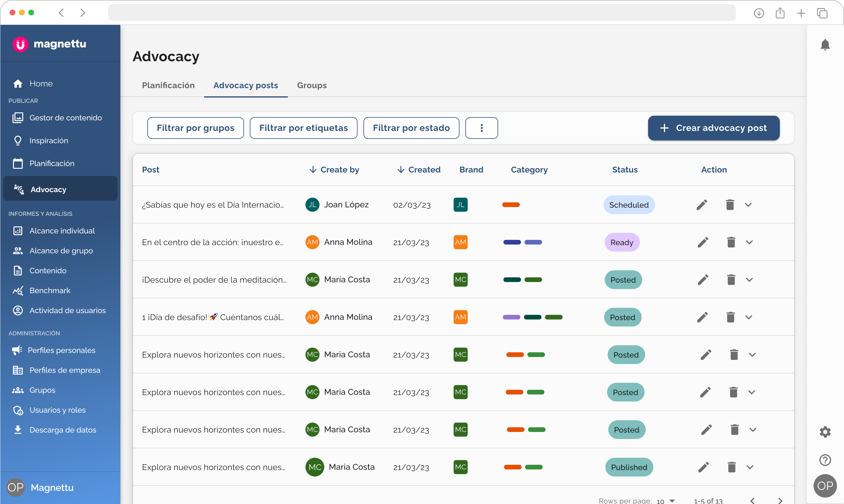Switch to the Planificación tab
The height and width of the screenshot is (504, 844).
point(168,85)
